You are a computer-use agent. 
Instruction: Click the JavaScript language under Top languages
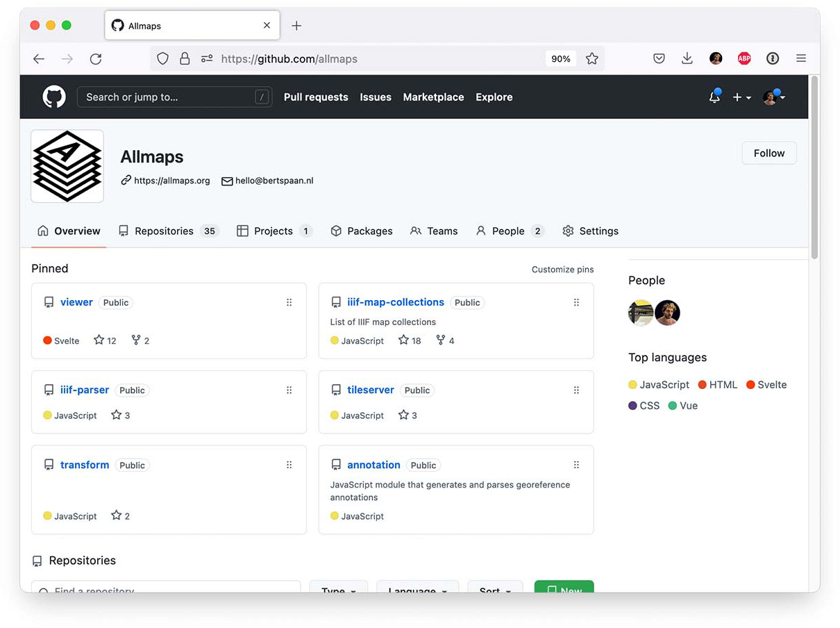tap(659, 385)
